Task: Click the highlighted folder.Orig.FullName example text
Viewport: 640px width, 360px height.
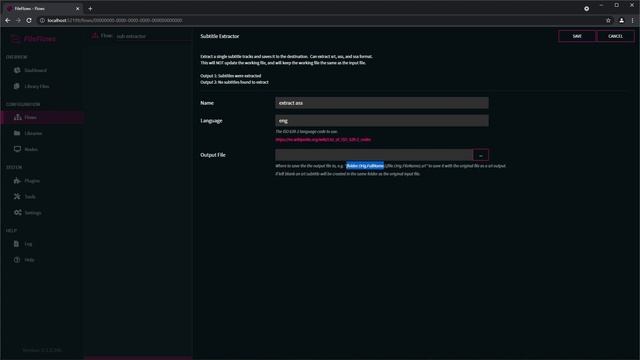Action: coord(365,166)
